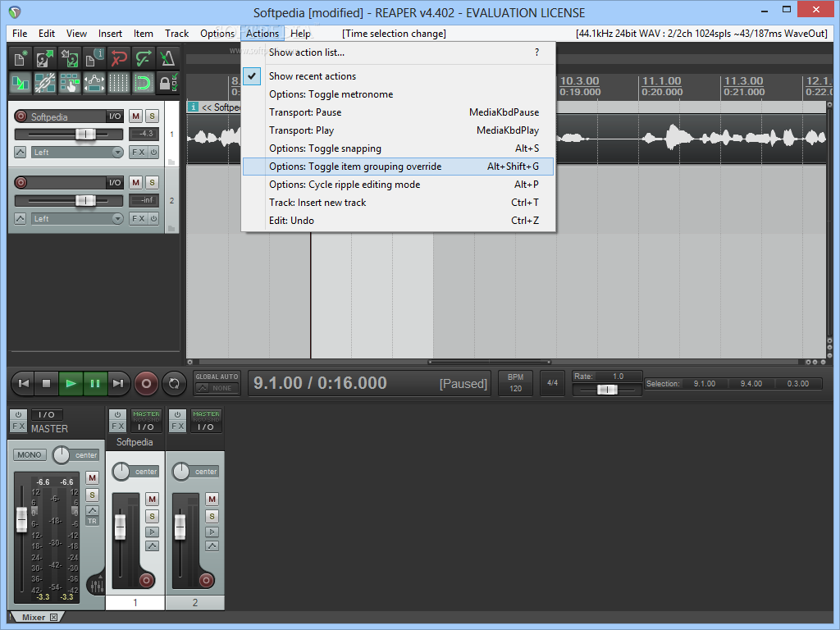Bypass FX power button on Softpedia track
840x630 pixels.
click(153, 152)
